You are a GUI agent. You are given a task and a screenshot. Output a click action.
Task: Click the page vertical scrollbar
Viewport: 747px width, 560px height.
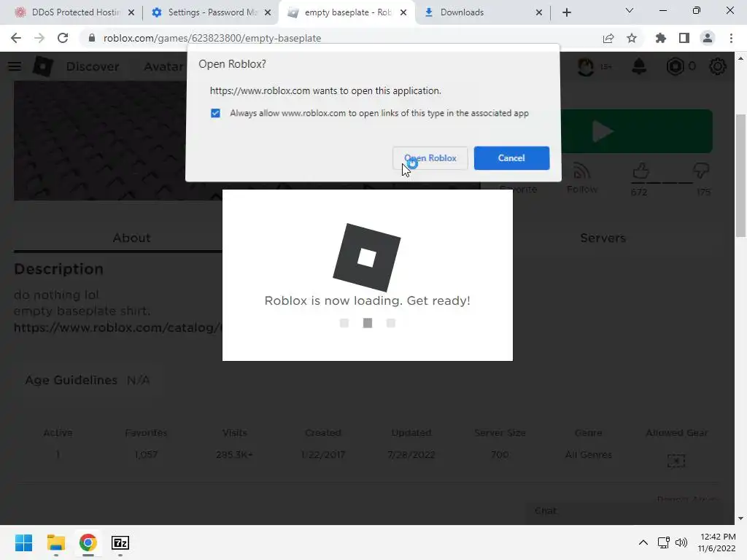point(740,175)
